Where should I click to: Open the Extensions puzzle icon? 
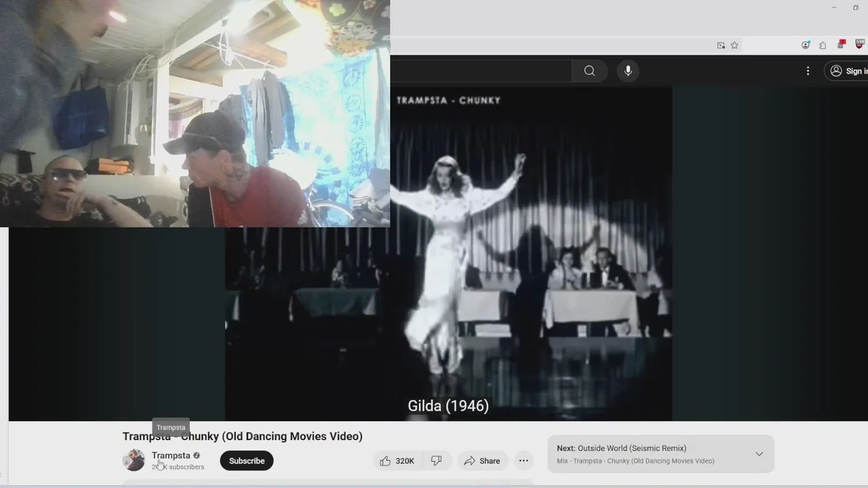[x=823, y=45]
